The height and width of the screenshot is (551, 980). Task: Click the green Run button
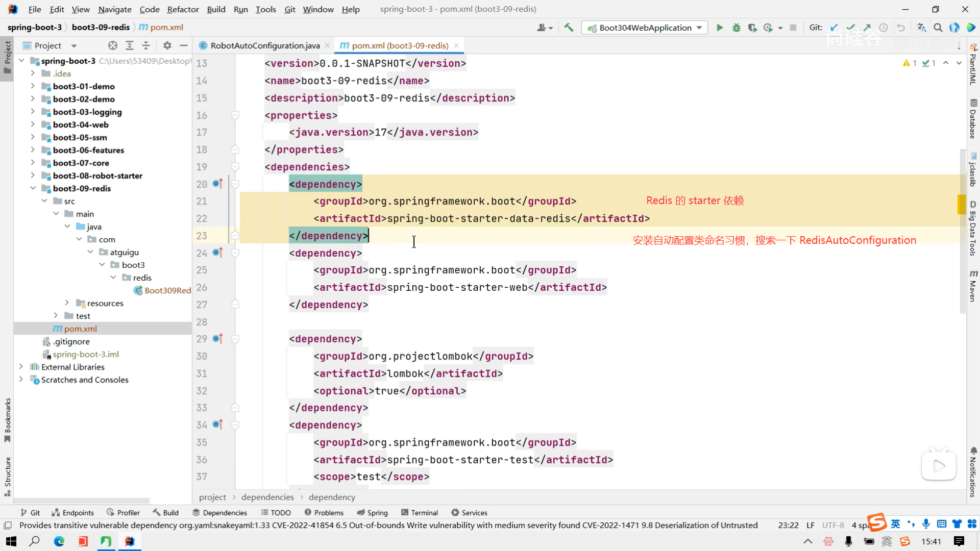(720, 28)
